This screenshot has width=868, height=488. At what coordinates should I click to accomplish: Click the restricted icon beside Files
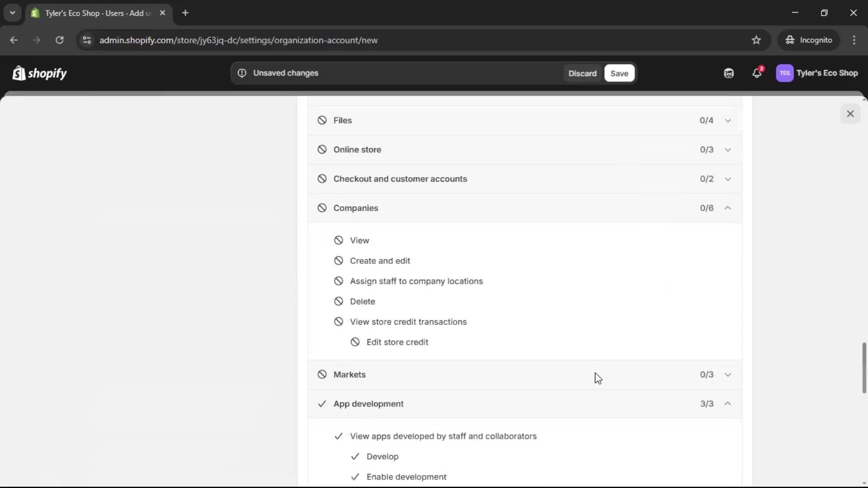pos(322,120)
